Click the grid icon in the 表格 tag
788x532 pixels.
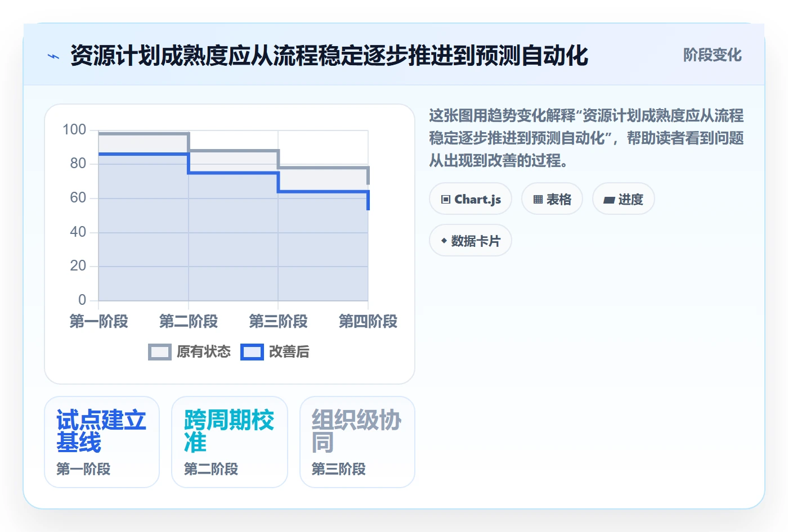(538, 200)
